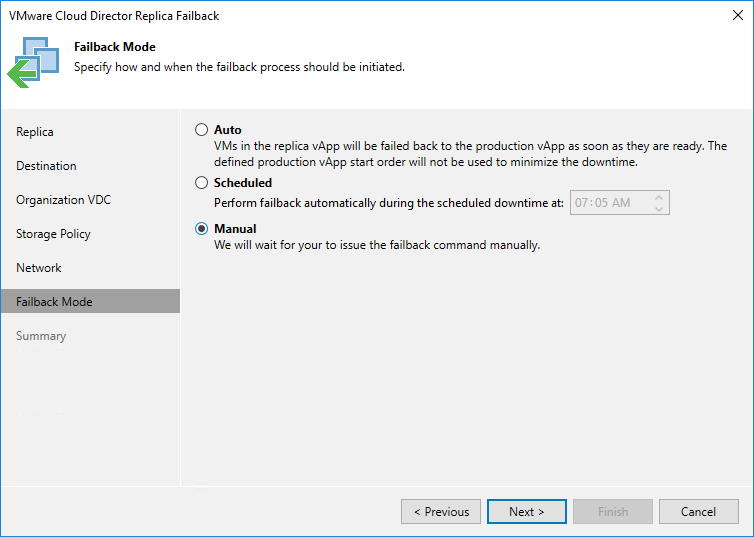Close the Replica Failback dialog
The image size is (754, 537).
[x=738, y=15]
